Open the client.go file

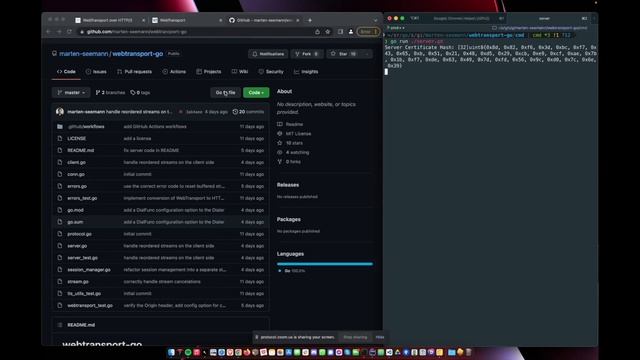(x=76, y=162)
